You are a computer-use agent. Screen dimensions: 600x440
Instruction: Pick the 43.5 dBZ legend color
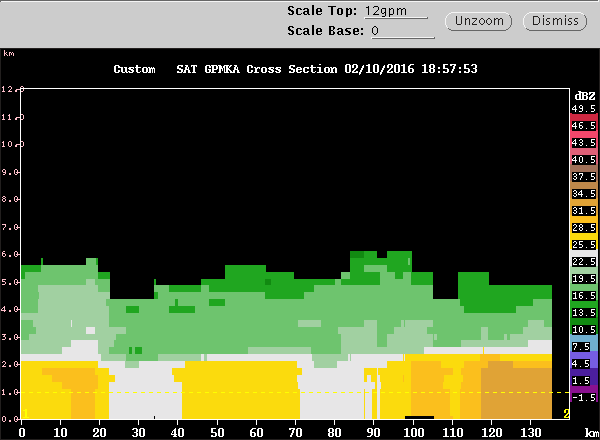point(583,142)
